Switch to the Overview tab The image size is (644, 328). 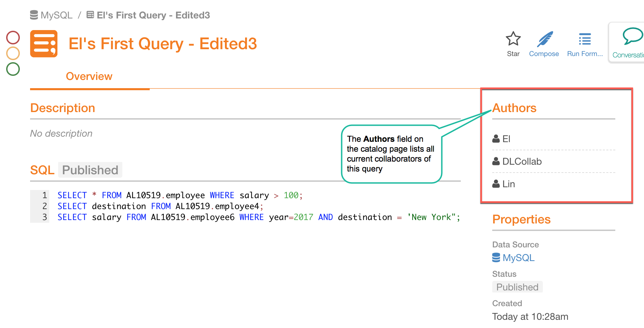point(89,76)
